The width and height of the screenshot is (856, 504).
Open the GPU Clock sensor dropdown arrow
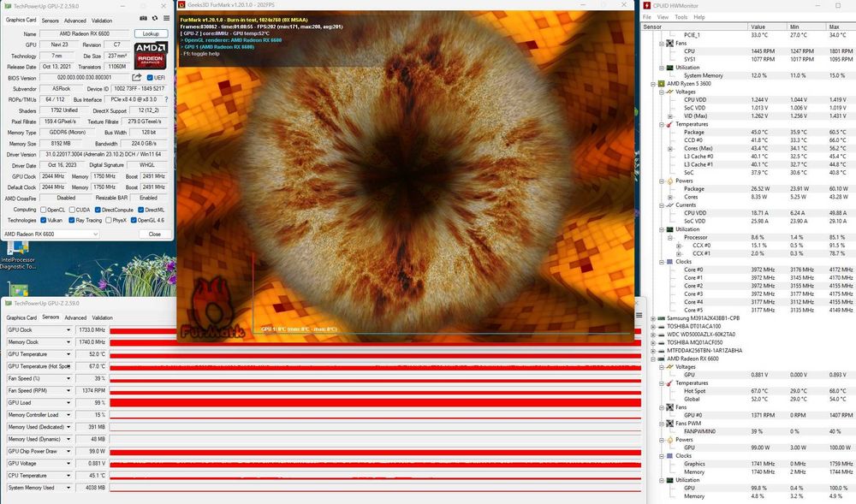pos(68,330)
